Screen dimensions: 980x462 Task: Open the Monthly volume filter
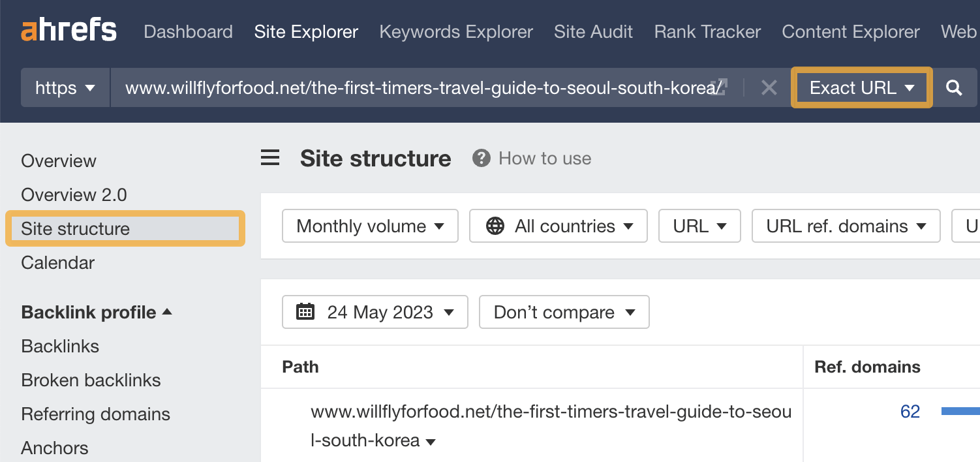click(369, 226)
